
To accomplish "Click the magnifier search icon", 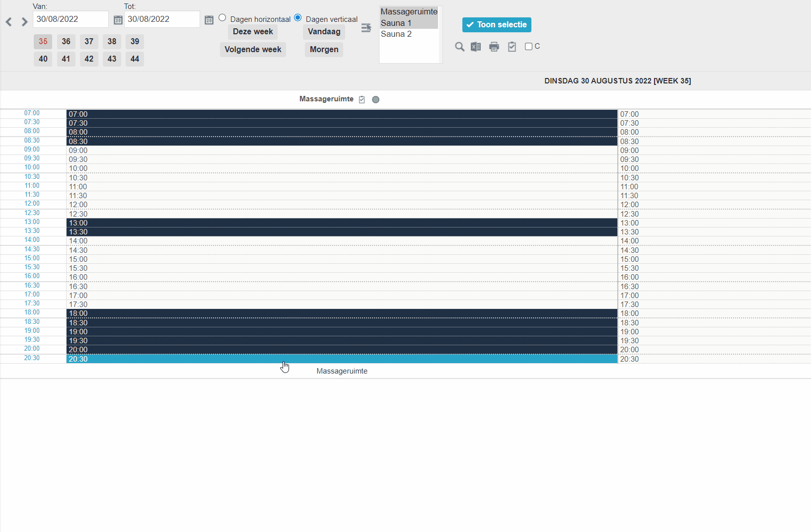I will pos(460,47).
